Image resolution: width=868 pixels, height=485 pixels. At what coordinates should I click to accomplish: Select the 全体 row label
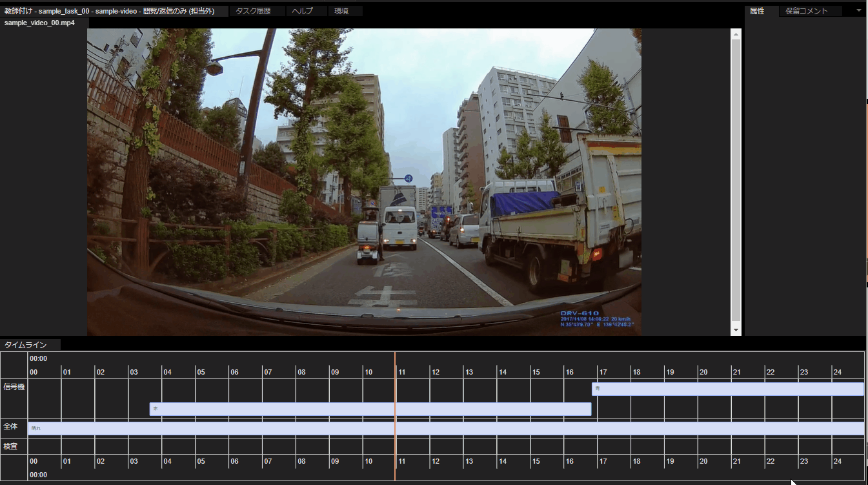10,426
